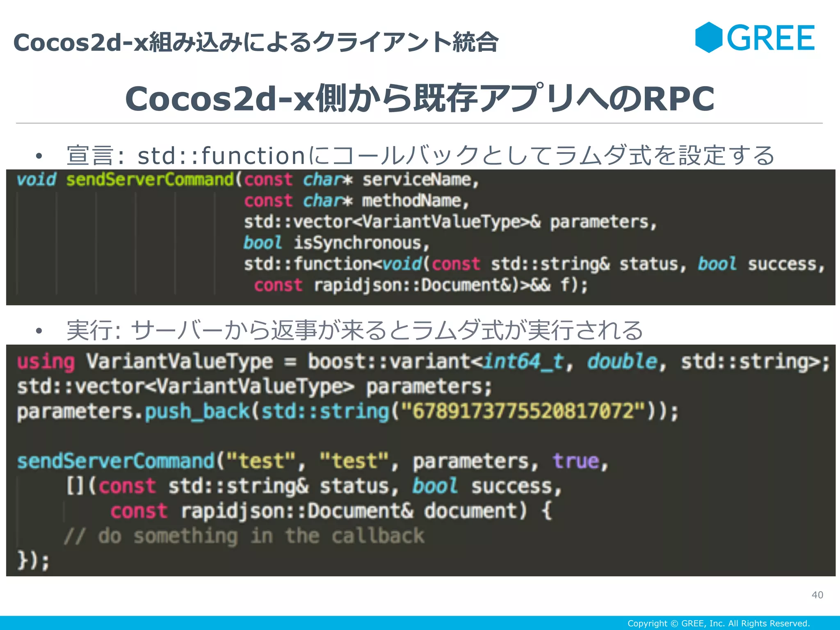Click the line 'const rapidjson::Document&)>&& f);'
Image resolution: width=840 pixels, height=630 pixels.
tap(421, 285)
